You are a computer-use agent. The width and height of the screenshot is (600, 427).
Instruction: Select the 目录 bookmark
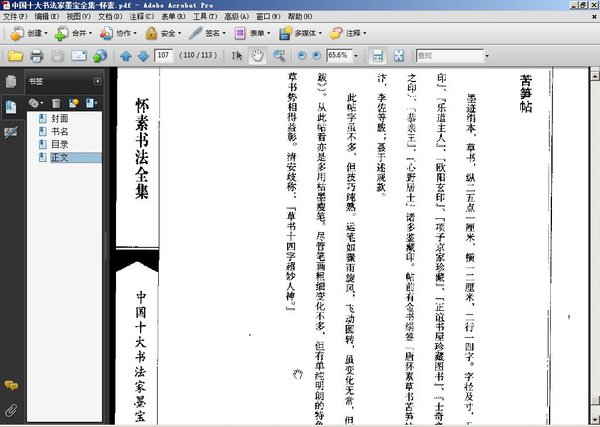pos(58,144)
